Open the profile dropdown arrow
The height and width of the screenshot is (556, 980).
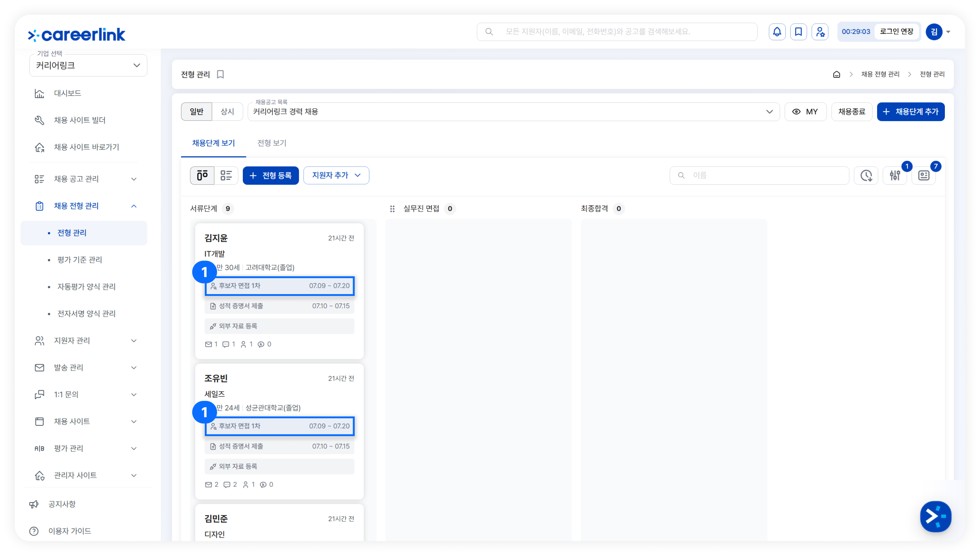948,32
